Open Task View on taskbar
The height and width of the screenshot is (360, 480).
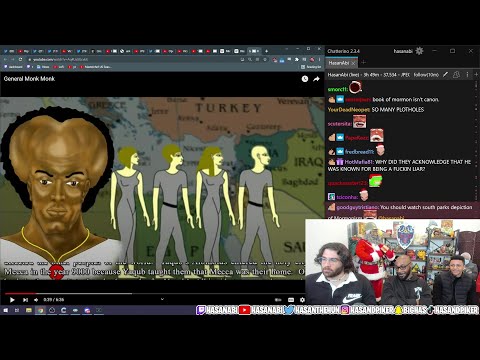point(17,310)
